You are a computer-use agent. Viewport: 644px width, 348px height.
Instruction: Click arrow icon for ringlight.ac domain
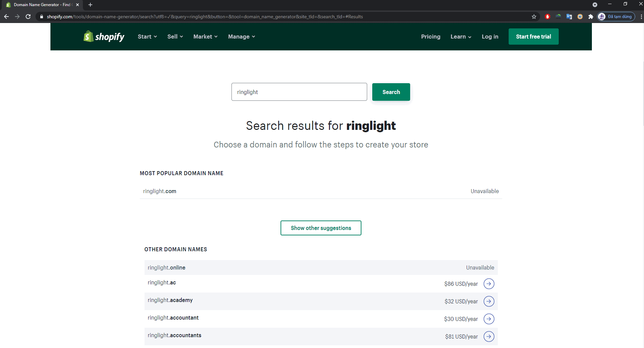click(489, 284)
